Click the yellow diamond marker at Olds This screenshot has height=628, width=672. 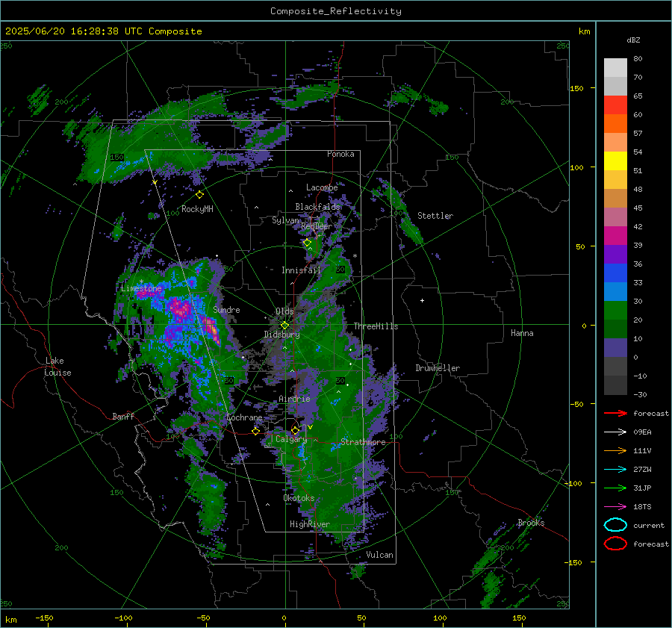pos(284,326)
